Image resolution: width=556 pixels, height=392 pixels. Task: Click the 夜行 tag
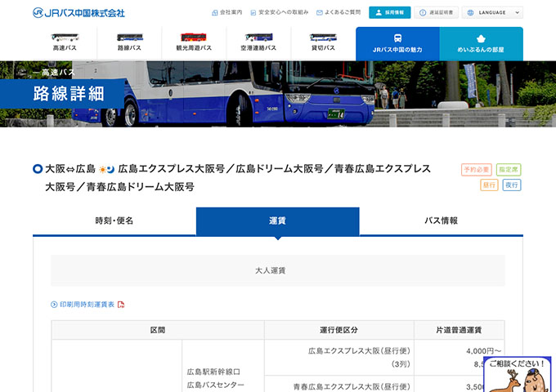click(x=512, y=185)
